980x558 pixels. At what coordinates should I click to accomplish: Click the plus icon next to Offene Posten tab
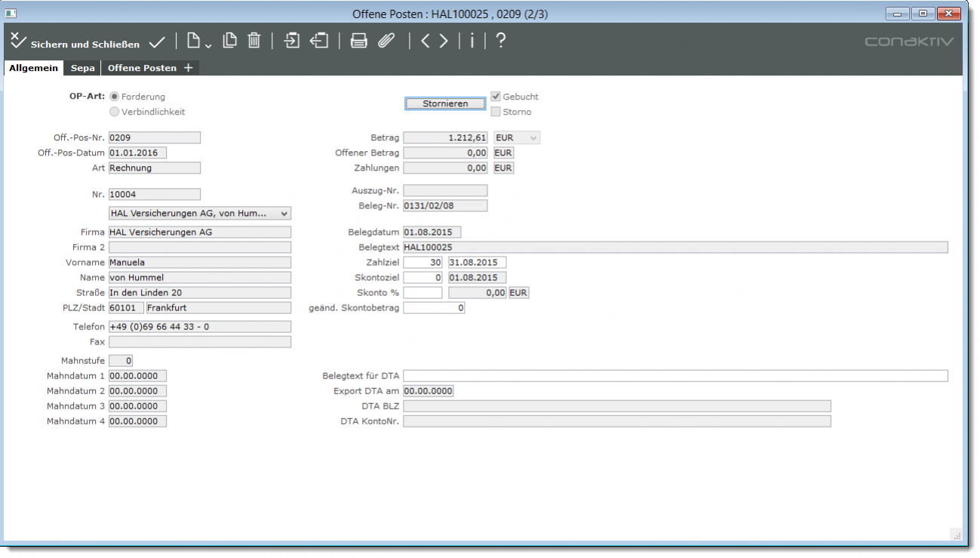tap(189, 68)
